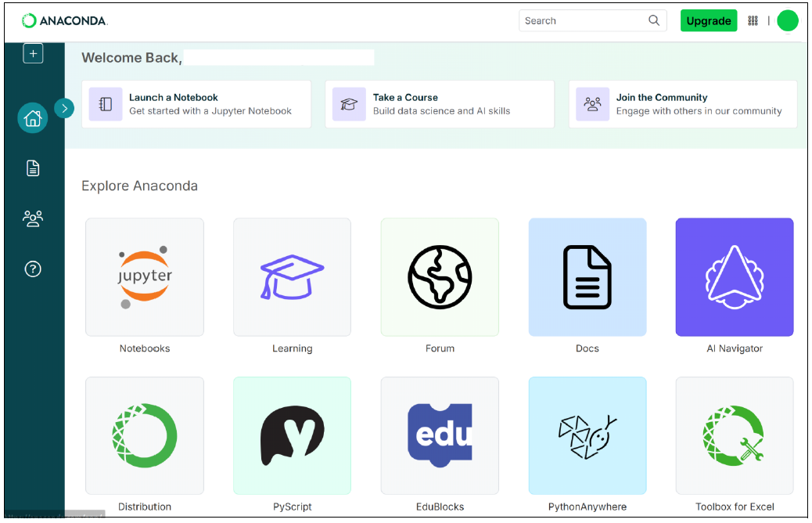812x523 pixels.
Task: Open the Toolbox for Excel tile
Action: point(735,436)
